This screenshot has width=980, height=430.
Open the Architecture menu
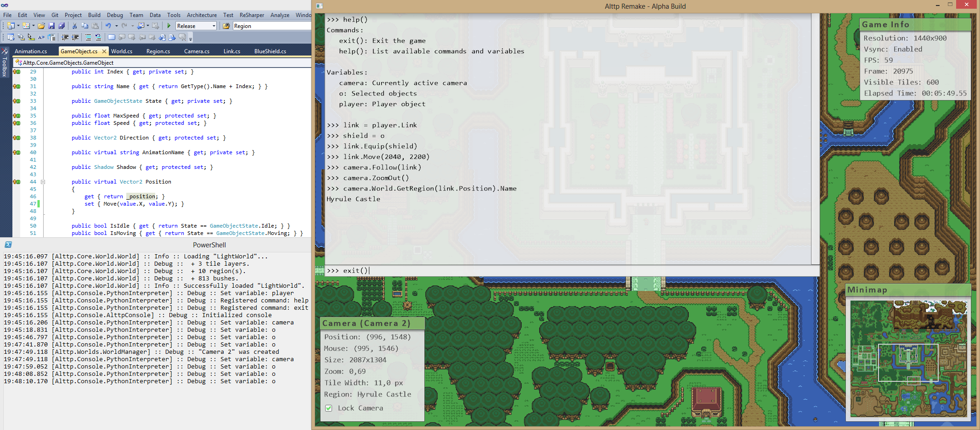[x=202, y=15]
